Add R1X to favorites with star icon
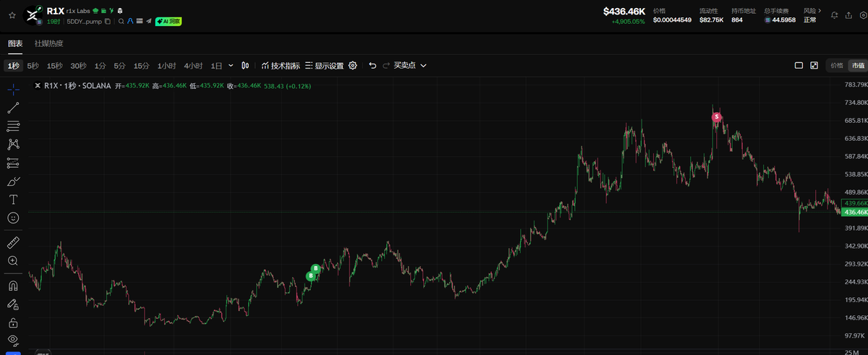 12,15
